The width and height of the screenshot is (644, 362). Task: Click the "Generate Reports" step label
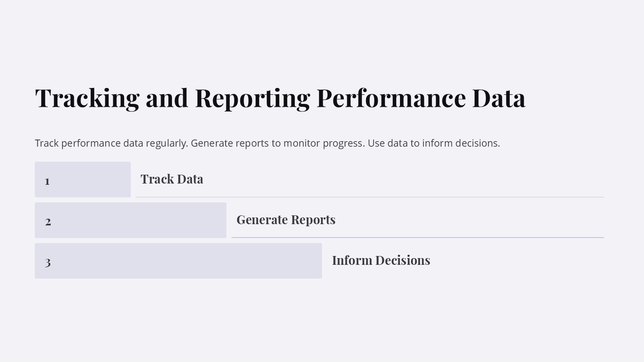point(286,220)
